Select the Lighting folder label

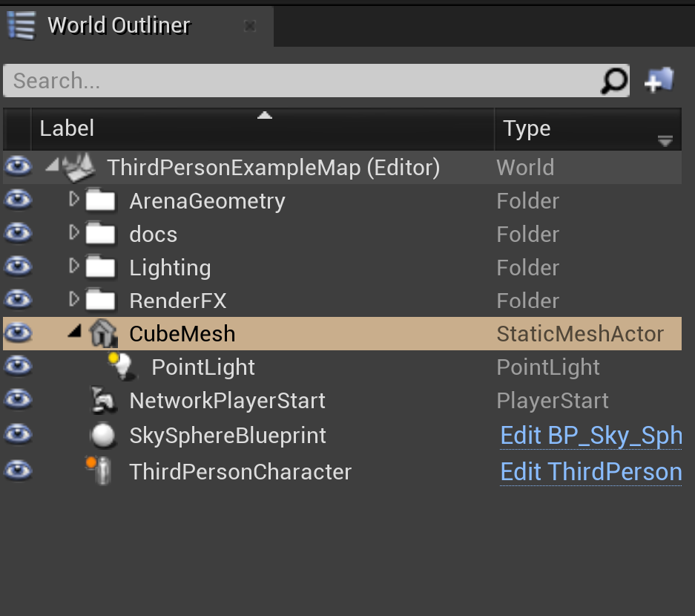[x=170, y=269]
